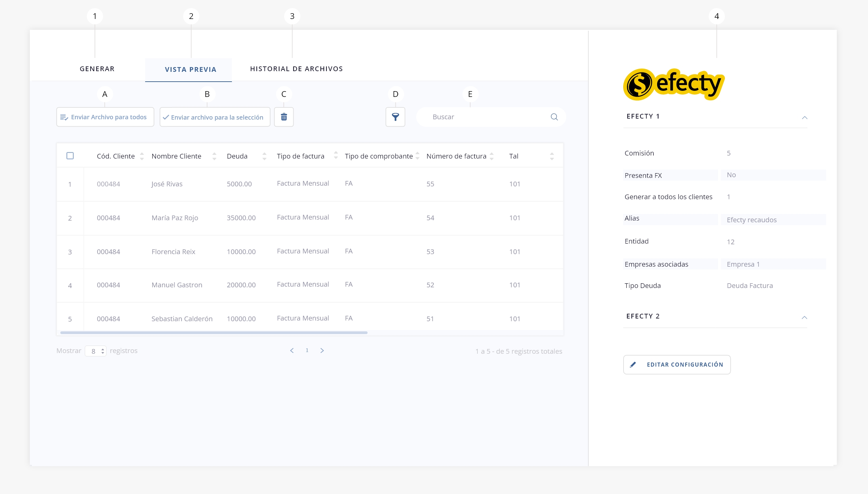Image resolution: width=868 pixels, height=494 pixels.
Task: Click the horizontal table scrollbar
Action: click(214, 332)
